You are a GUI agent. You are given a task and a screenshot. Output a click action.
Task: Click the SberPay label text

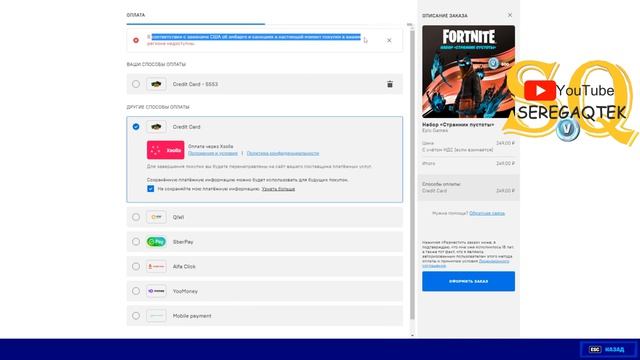click(183, 242)
